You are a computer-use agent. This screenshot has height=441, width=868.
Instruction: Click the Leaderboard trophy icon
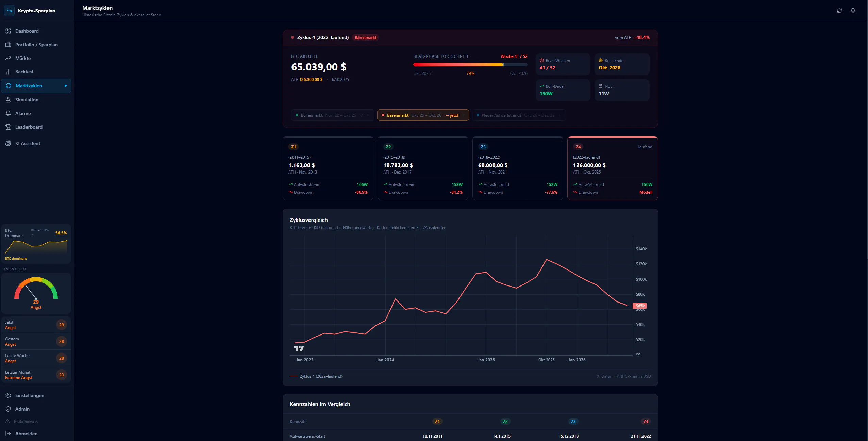pos(8,127)
